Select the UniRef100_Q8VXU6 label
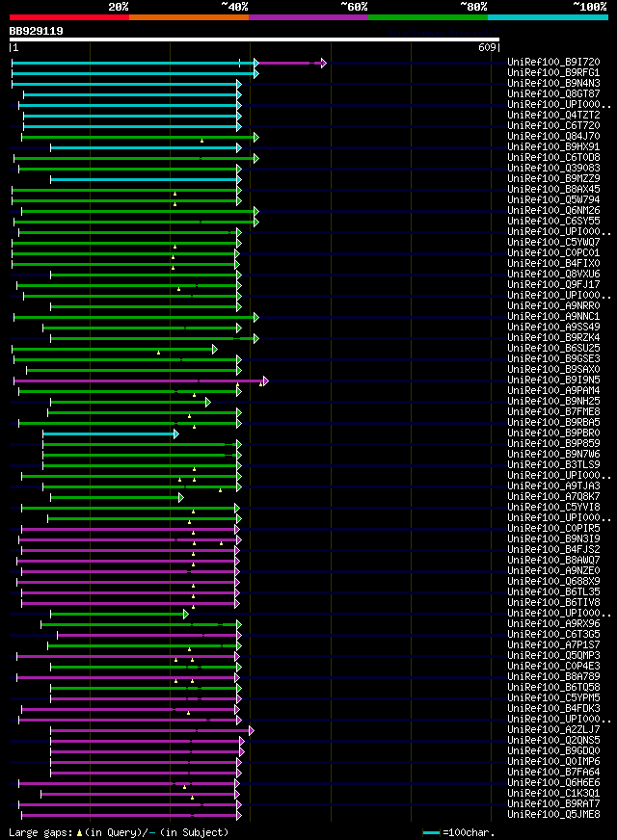The height and width of the screenshot is (840, 617). (553, 275)
